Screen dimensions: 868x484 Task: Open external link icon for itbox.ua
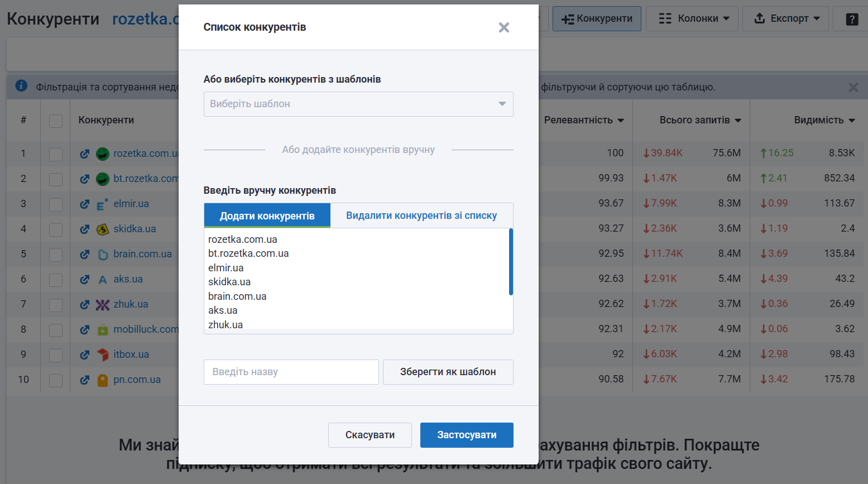pos(84,355)
